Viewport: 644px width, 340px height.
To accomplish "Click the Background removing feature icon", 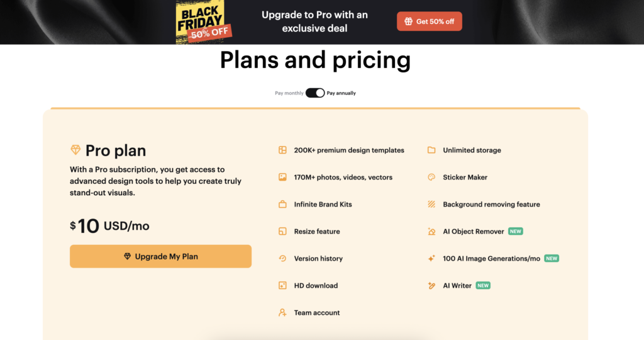I will (431, 205).
